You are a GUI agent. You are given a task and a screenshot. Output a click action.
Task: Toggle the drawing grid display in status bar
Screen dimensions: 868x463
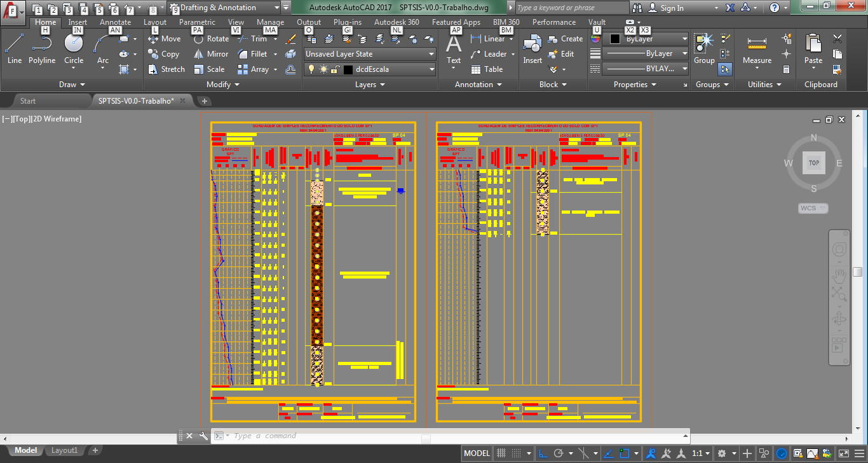click(x=501, y=453)
